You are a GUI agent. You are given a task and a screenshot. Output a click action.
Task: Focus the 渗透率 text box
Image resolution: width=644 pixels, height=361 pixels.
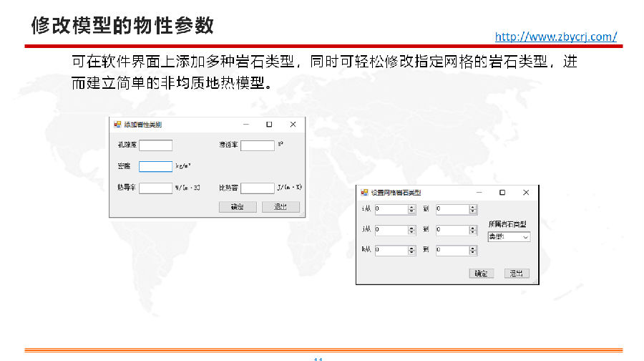tap(257, 146)
